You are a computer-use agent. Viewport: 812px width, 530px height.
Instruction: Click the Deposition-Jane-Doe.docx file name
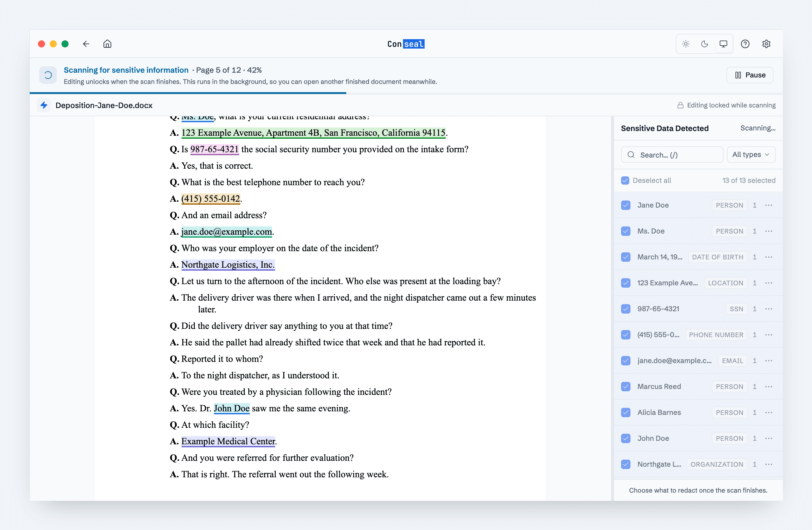click(x=104, y=105)
